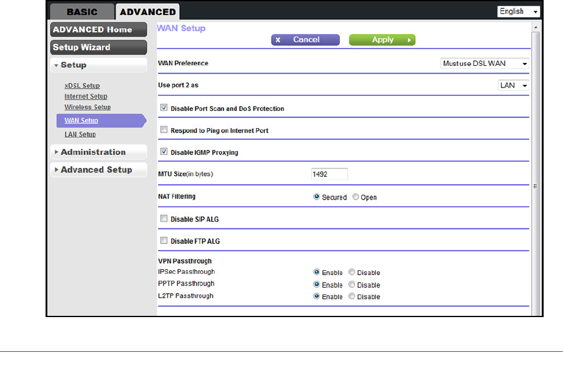The width and height of the screenshot is (564, 392).
Task: Uncheck Disable IGMP Proxying checkbox
Action: [x=164, y=152]
